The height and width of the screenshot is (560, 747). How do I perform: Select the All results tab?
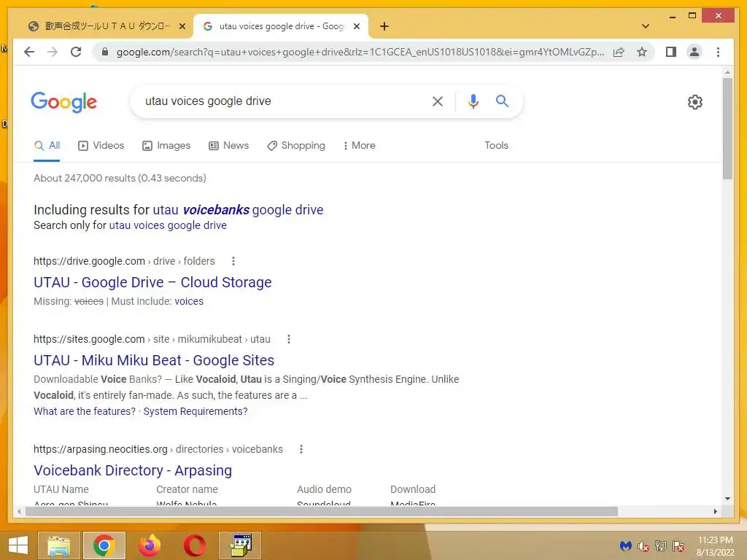coord(47,145)
